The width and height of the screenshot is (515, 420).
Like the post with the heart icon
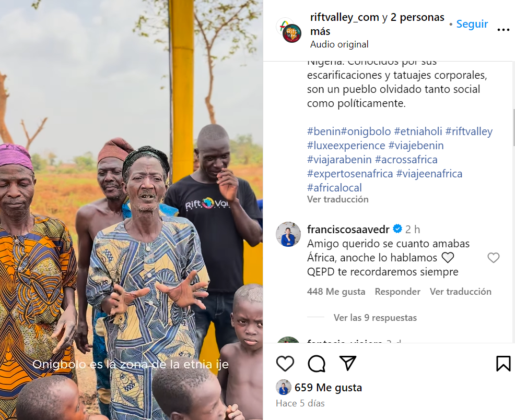click(x=285, y=364)
